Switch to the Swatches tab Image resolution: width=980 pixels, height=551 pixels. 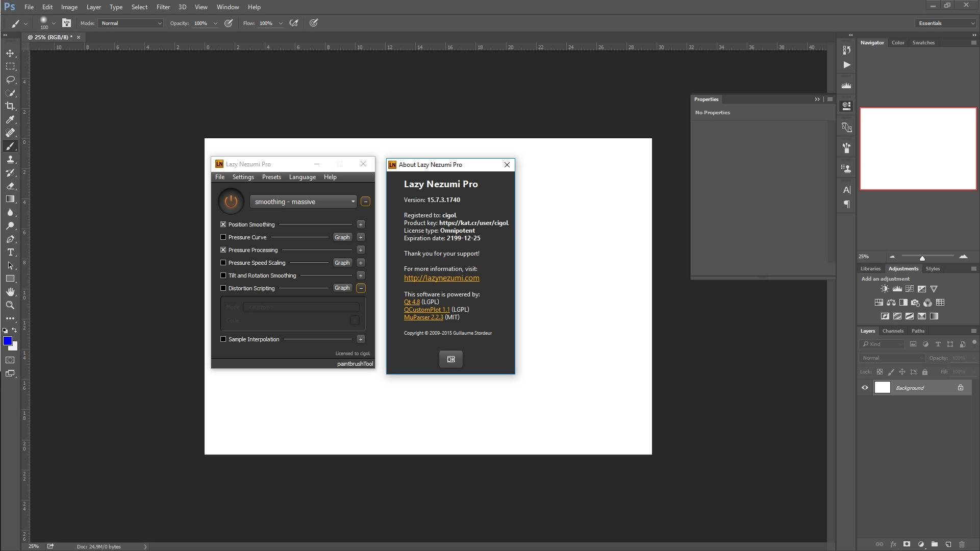923,42
